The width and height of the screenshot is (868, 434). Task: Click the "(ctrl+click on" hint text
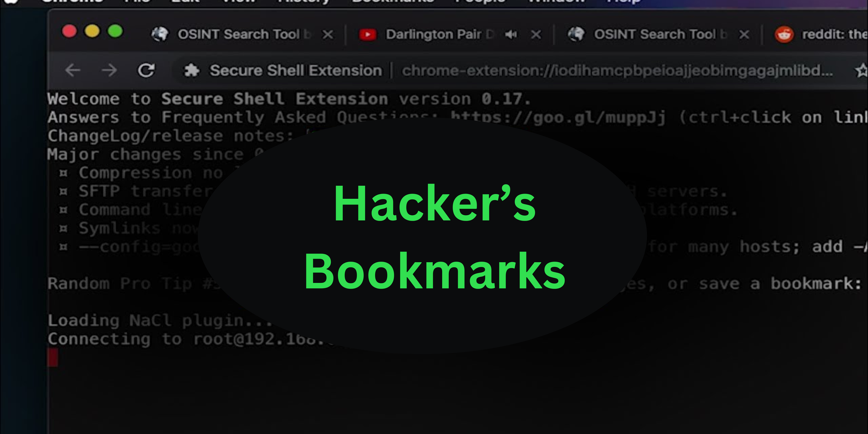750,117
